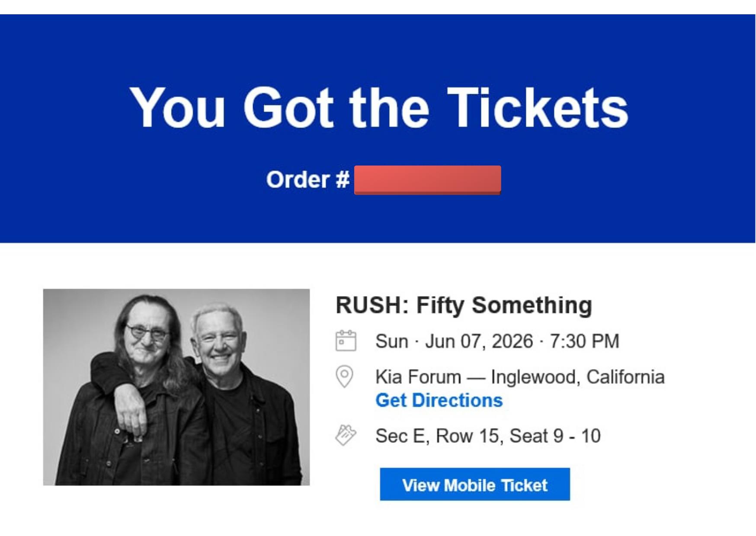The height and width of the screenshot is (536, 756).
Task: Click the Seat 9 - 10 text
Action: tap(555, 436)
